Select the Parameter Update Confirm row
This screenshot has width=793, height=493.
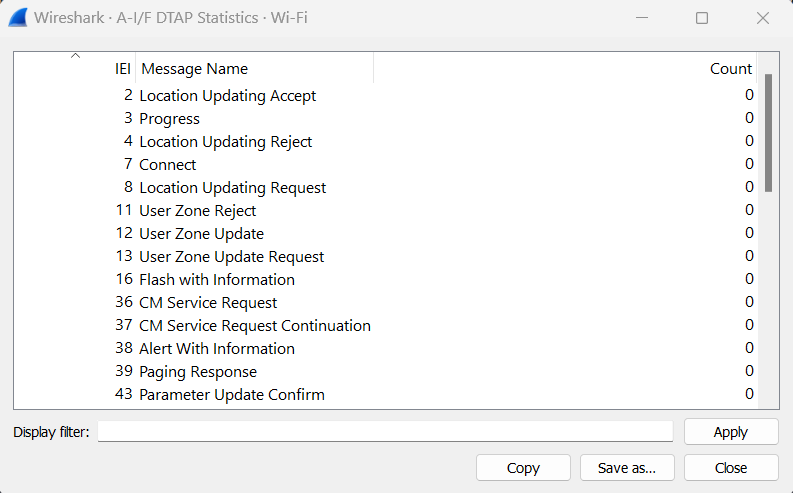coord(232,395)
